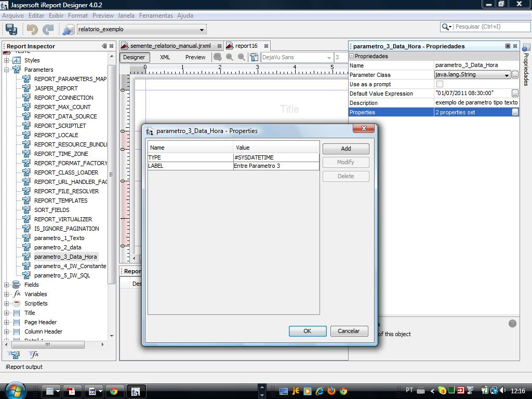Open the report datasources toolbar icon

(68, 30)
